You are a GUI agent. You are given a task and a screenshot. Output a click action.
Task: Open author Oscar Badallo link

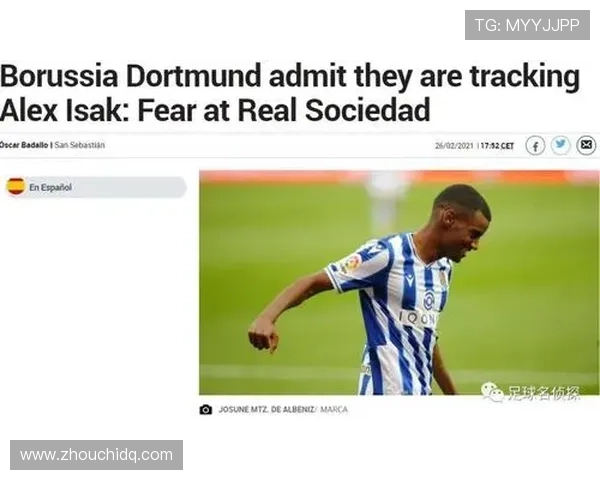(24, 145)
